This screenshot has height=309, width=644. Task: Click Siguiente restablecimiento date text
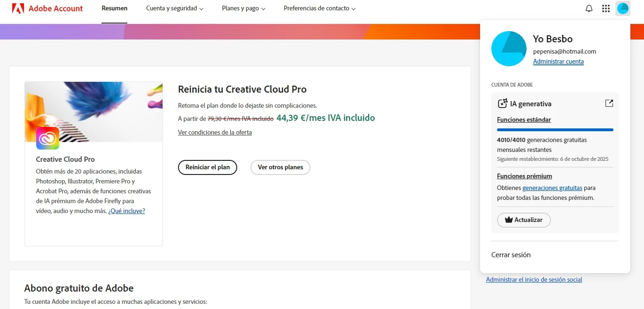pos(553,159)
